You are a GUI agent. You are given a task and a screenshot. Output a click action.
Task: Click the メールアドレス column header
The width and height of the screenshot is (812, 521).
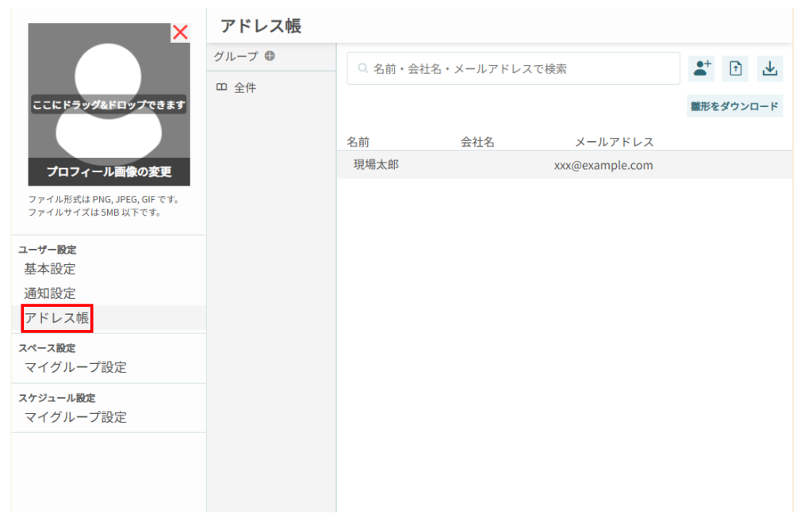coord(614,142)
